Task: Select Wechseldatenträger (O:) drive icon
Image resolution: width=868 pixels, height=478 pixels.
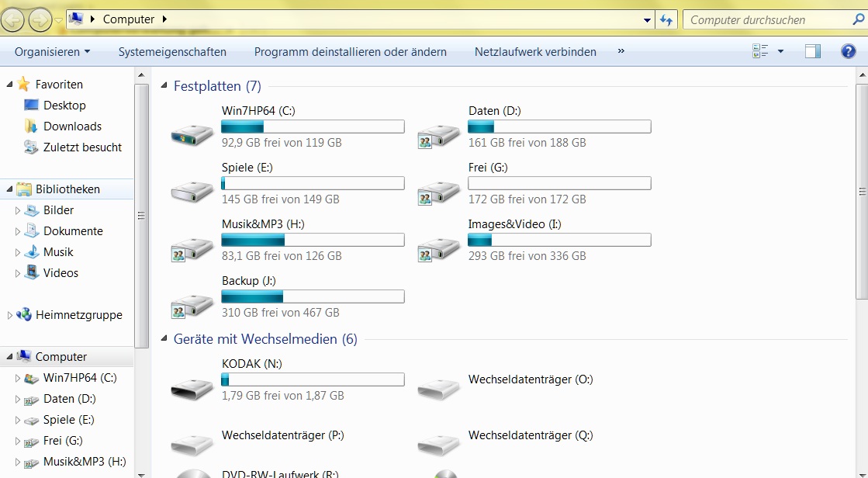Action: [439, 388]
